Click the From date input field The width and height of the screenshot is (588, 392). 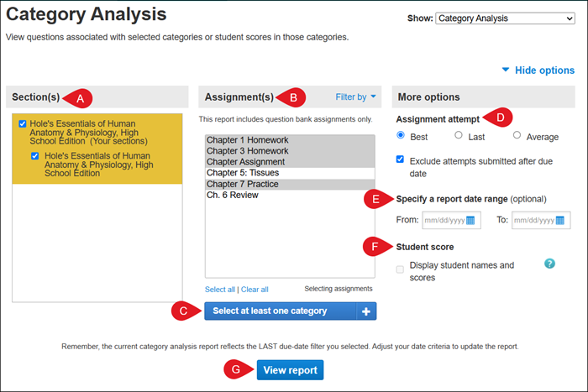pos(444,221)
